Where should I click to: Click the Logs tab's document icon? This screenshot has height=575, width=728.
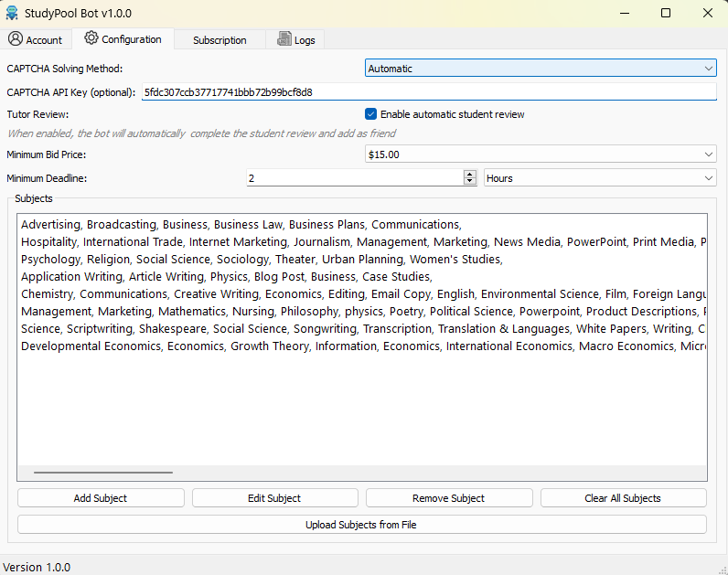(x=284, y=38)
